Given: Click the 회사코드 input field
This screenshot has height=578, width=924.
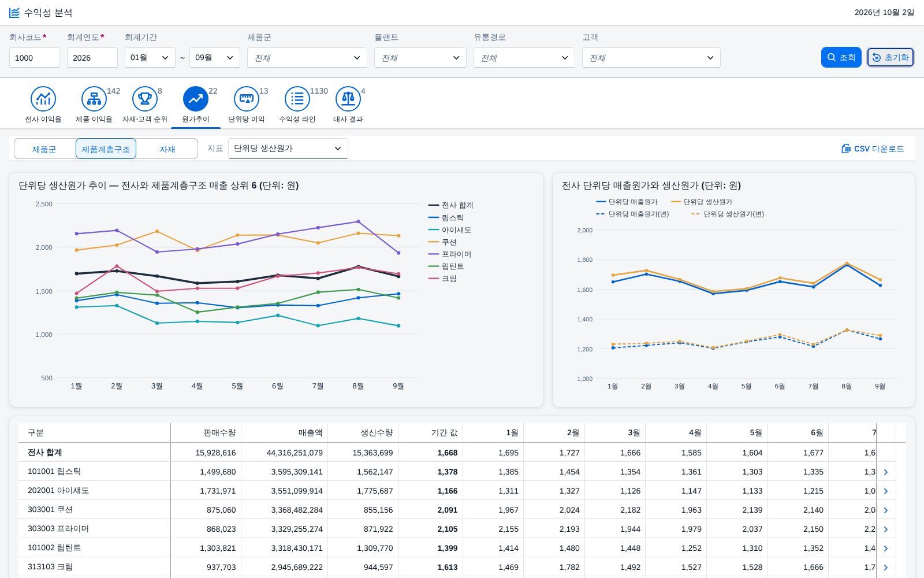Looking at the screenshot, I should [35, 58].
